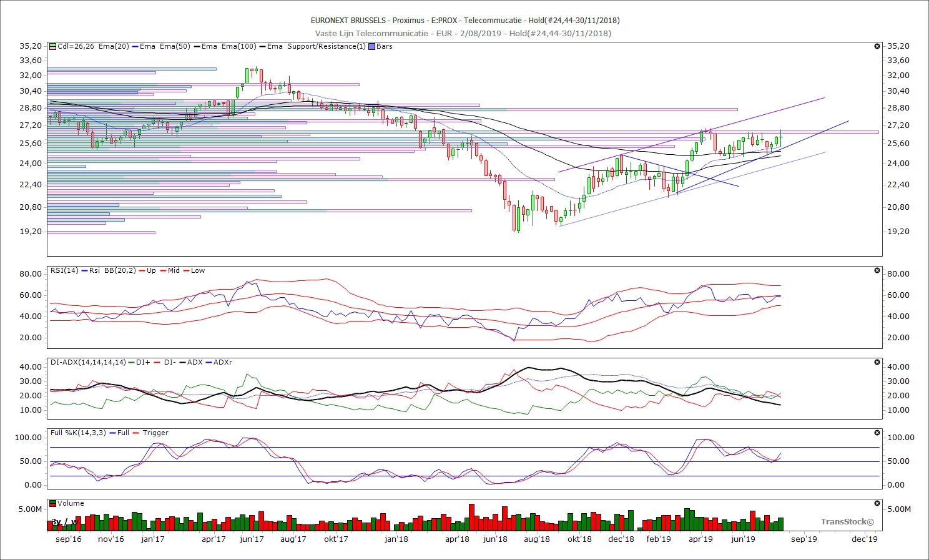
Task: Click the nov'16 date axis label
Action: [x=111, y=539]
